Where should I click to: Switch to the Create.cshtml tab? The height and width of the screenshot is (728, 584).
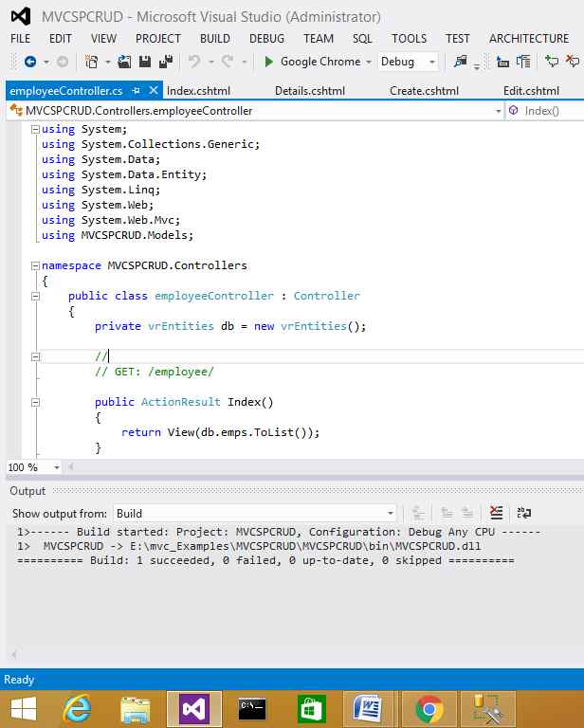point(424,91)
